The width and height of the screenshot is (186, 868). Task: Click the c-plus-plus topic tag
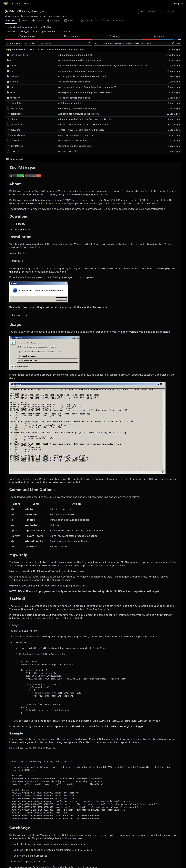[x=11, y=31]
